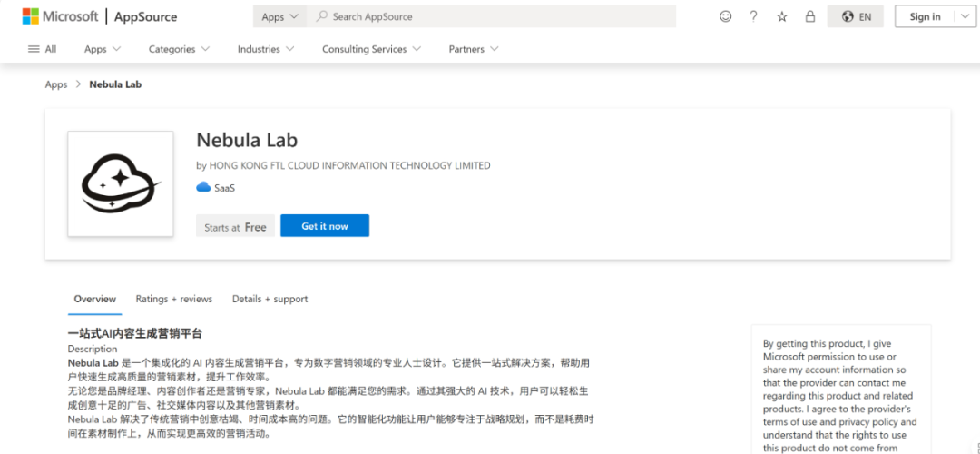Click the blue SaaS cloud icon
The width and height of the screenshot is (980, 454).
pos(203,187)
